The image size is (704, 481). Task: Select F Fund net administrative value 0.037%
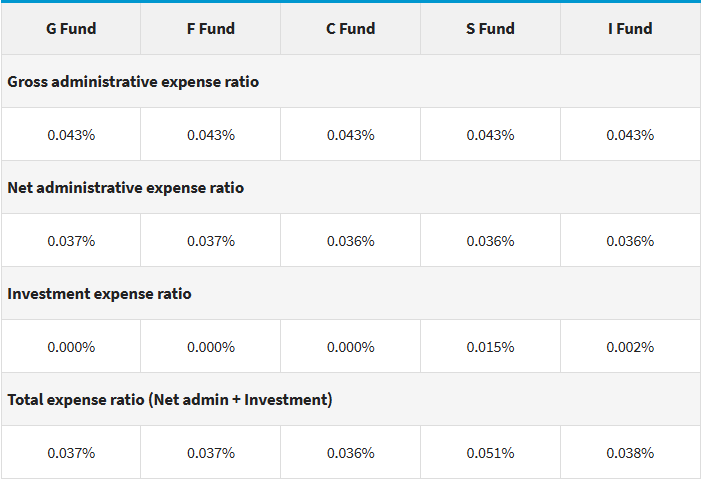coord(211,241)
